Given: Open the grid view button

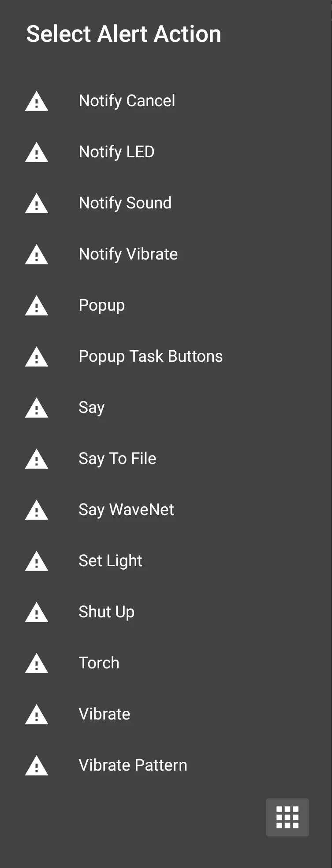Looking at the screenshot, I should tap(287, 817).
